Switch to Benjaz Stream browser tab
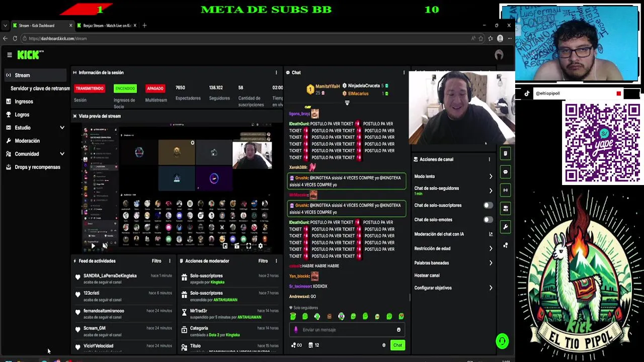This screenshot has height=362, width=644. coord(106,25)
